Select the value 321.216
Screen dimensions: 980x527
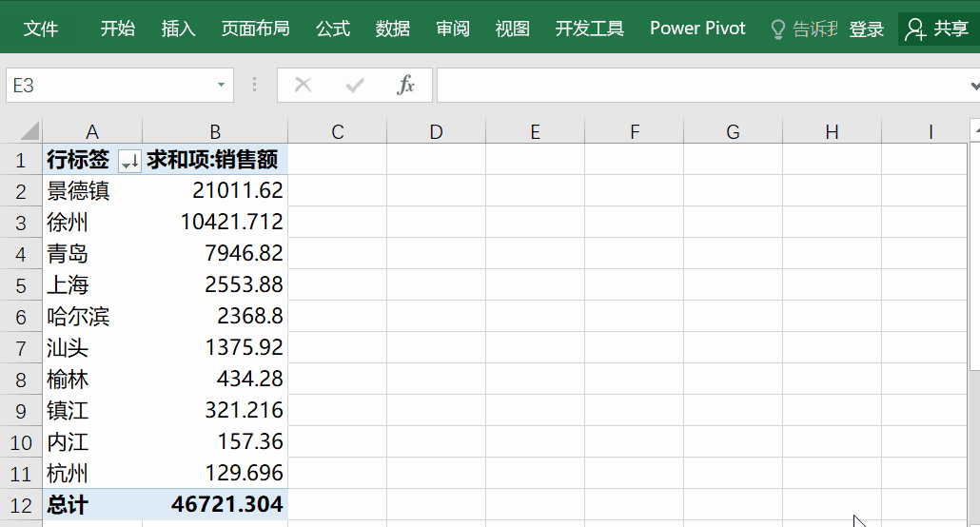click(x=215, y=411)
